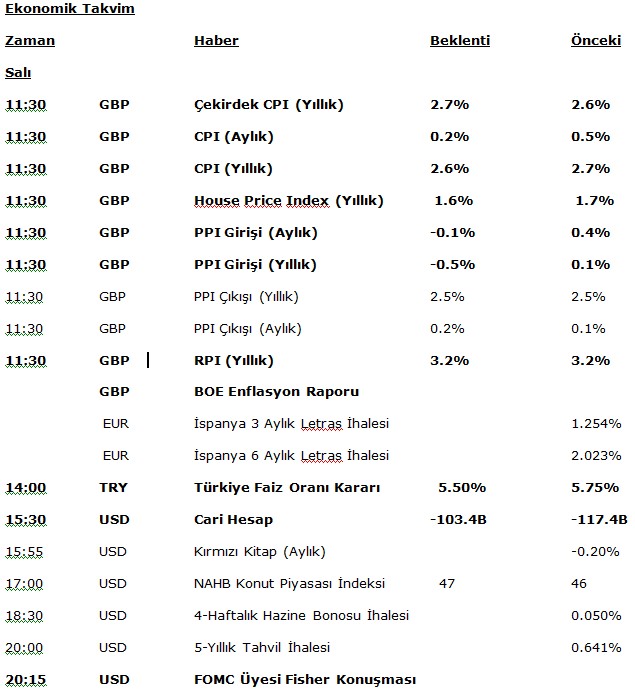Select the 17:00 time entry

pyautogui.click(x=26, y=584)
